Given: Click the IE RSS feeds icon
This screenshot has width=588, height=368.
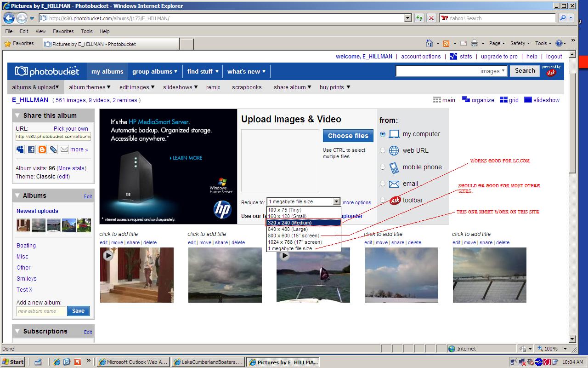Looking at the screenshot, I should (446, 43).
